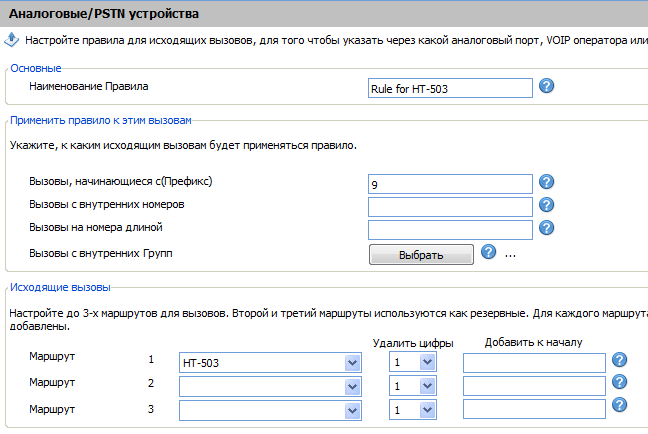Open the empty Маршрут 2 route dropdown

270,386
